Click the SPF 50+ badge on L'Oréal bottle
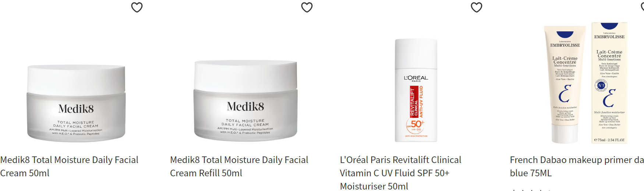 (x=416, y=125)
